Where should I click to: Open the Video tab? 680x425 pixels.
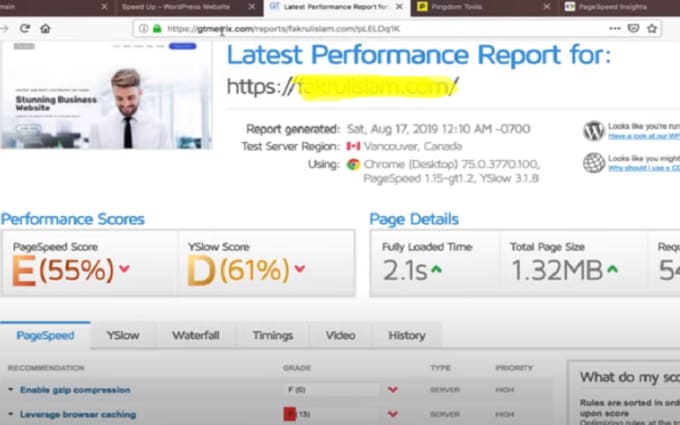[340, 335]
